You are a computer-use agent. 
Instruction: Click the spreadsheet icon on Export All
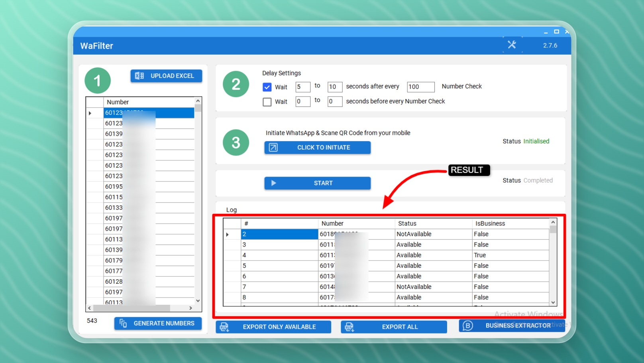click(x=349, y=327)
